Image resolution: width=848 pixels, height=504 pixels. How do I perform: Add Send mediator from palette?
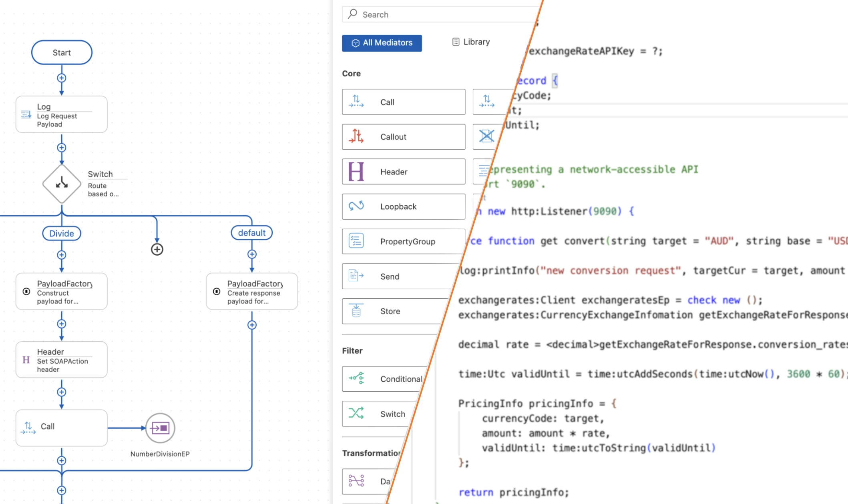[400, 276]
